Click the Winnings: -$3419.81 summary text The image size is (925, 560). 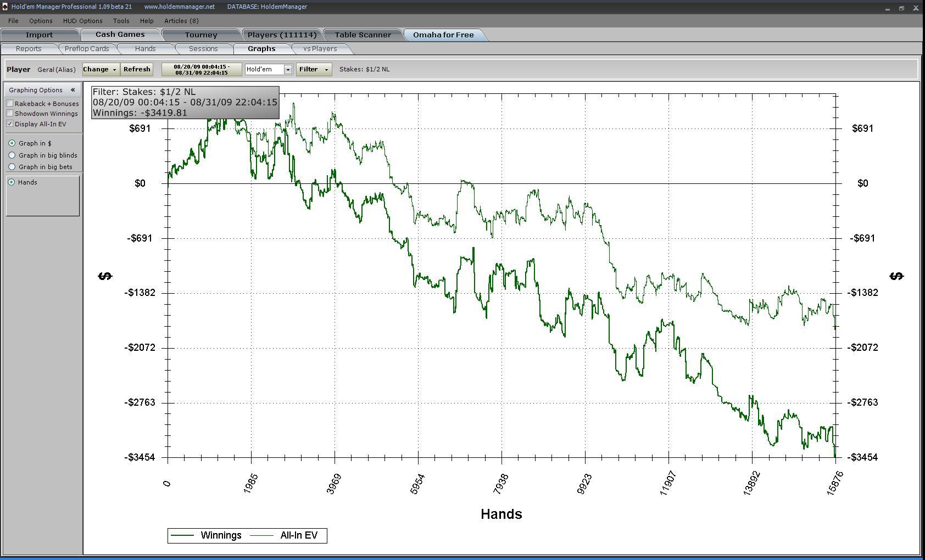click(x=140, y=113)
